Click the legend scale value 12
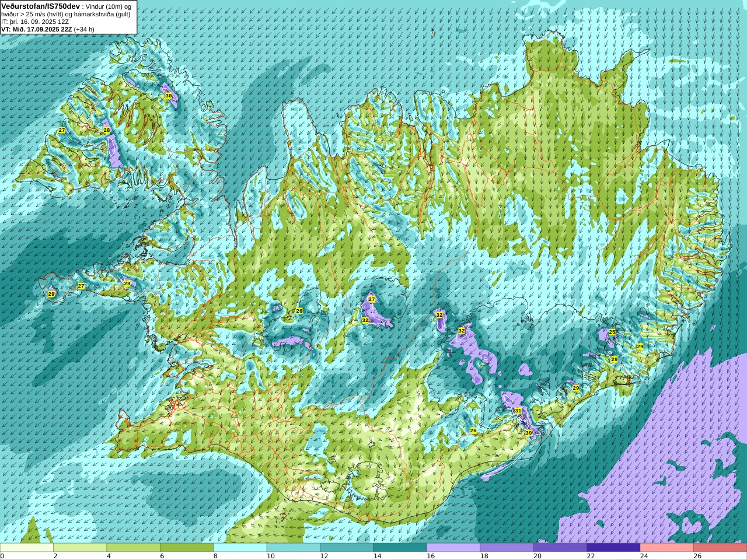The height and width of the screenshot is (560, 747). [x=324, y=556]
